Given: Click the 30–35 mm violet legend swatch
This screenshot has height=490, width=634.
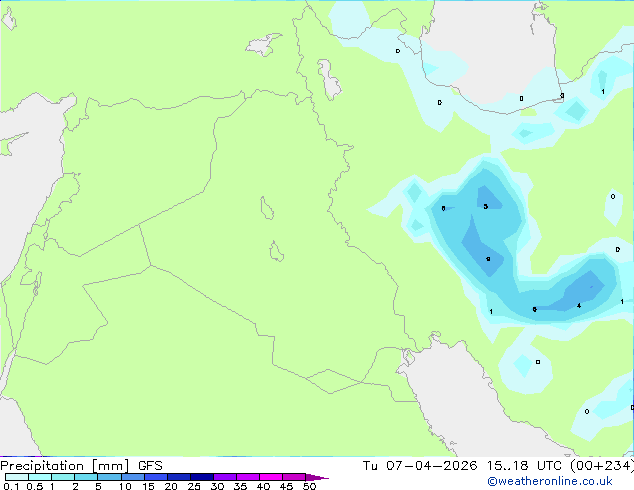Looking at the screenshot, I should 225,477.
